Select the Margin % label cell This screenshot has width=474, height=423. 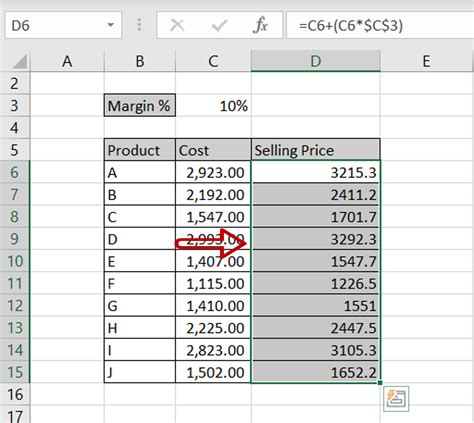140,106
